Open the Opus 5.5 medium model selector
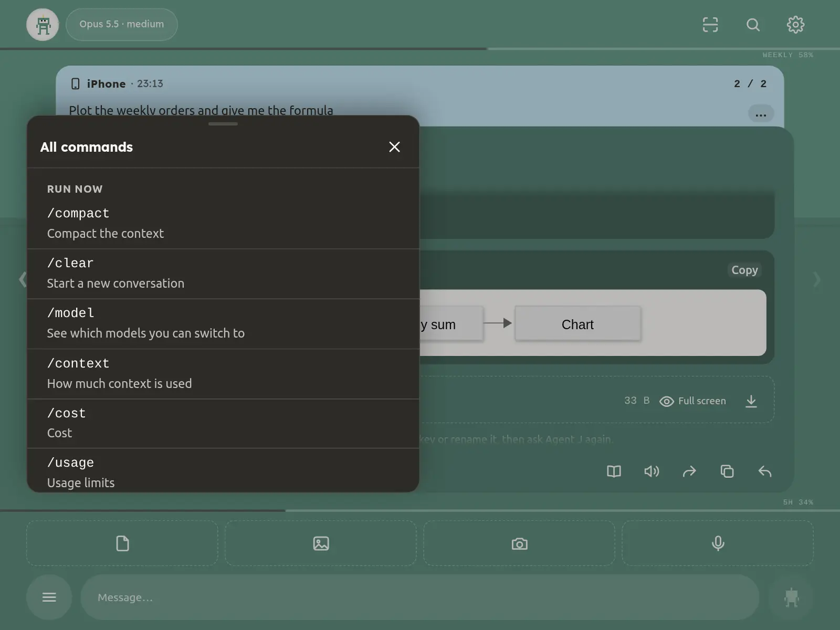This screenshot has width=840, height=630. point(122,24)
